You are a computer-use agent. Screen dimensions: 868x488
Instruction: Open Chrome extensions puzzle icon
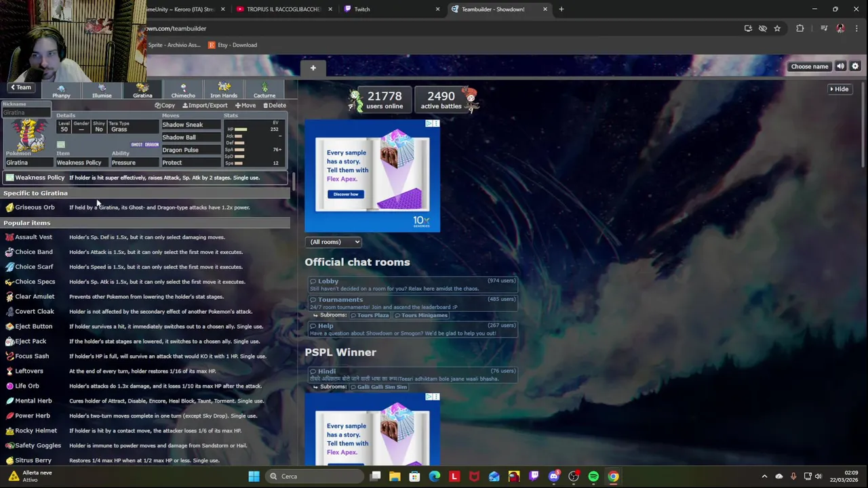[x=800, y=28]
